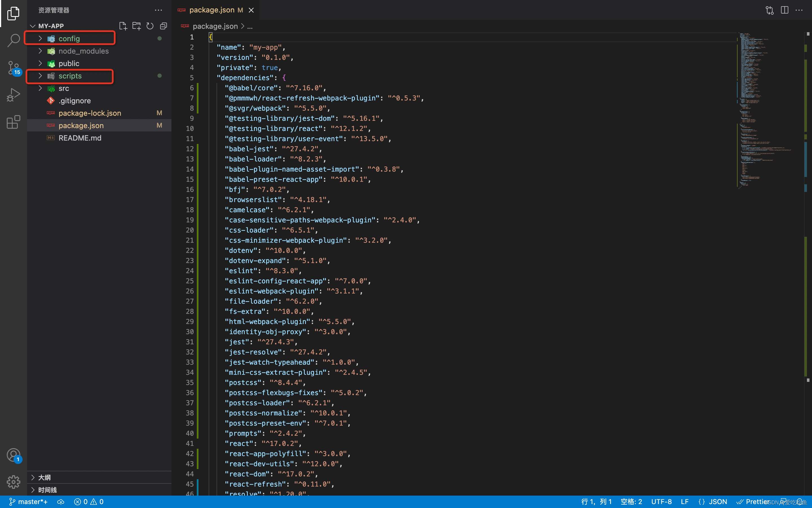Open README.md file

(99, 138)
